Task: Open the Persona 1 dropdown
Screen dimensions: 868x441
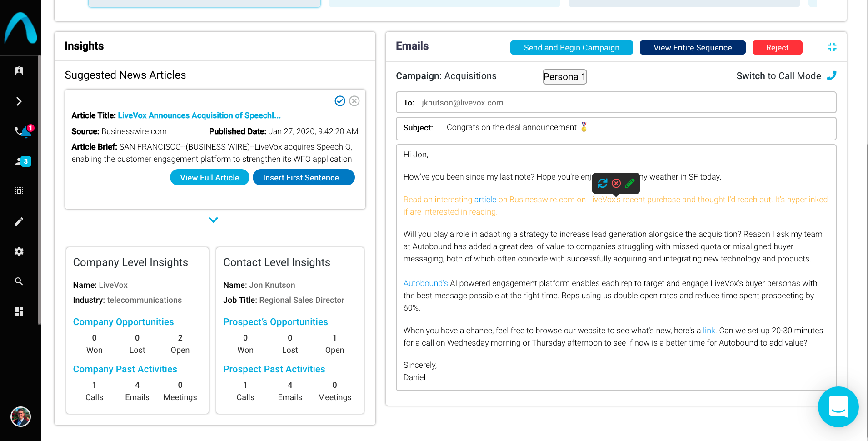Action: coord(564,77)
